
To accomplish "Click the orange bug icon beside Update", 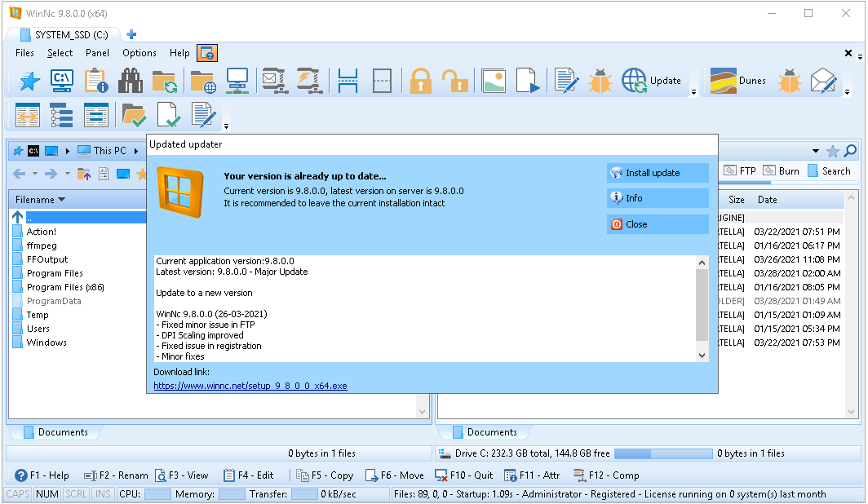I will 600,81.
